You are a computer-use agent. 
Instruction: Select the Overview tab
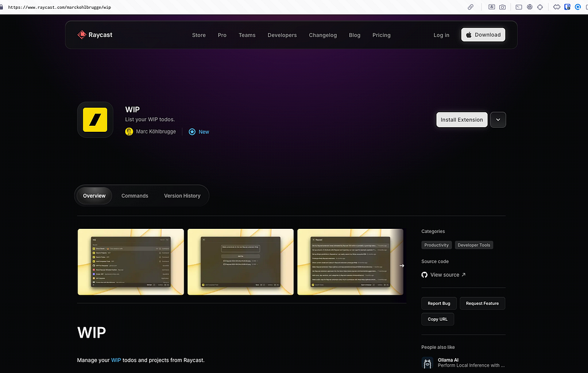(94, 196)
